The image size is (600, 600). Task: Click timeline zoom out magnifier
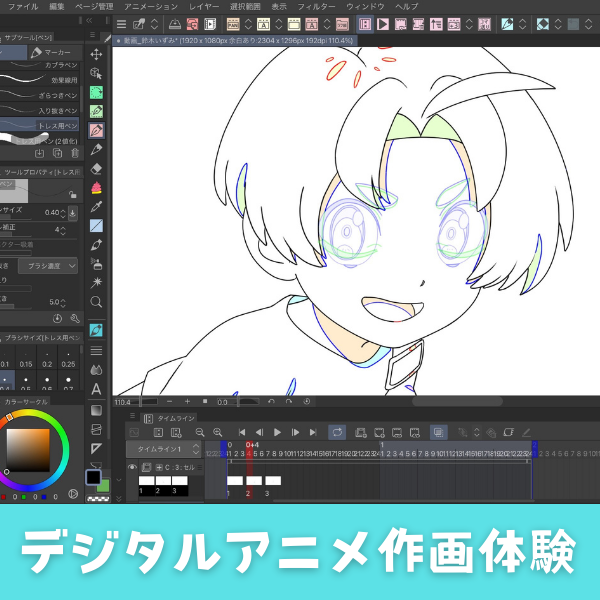point(200,432)
